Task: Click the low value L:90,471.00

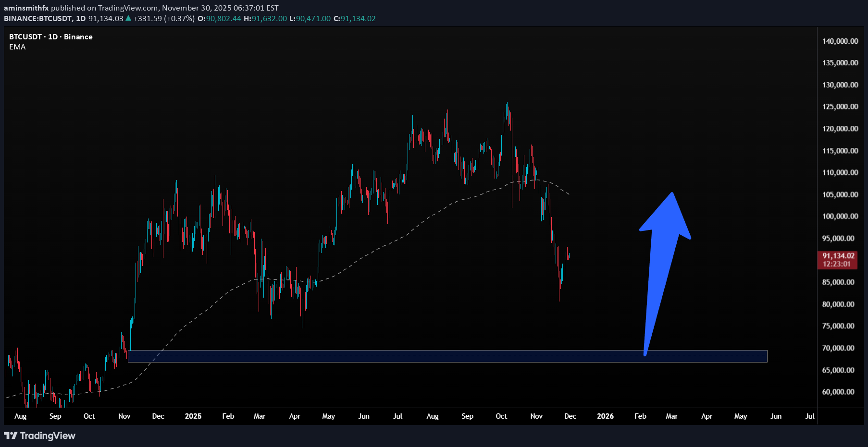Action: pos(310,19)
